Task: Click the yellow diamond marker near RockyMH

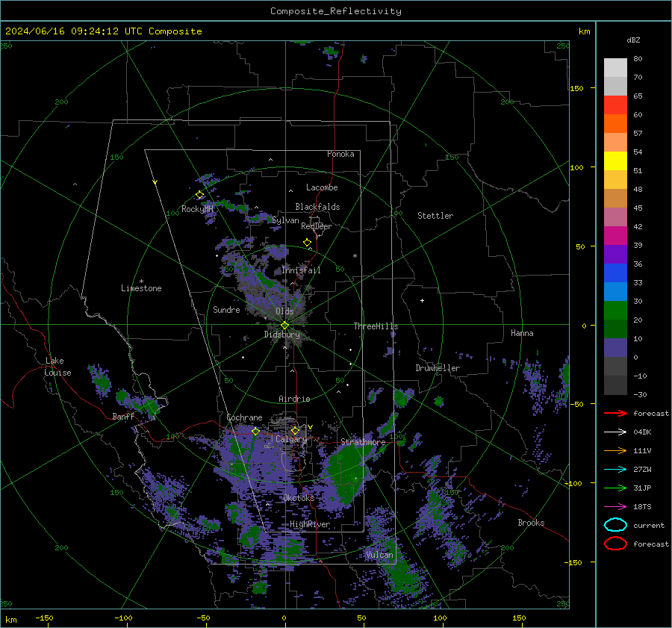Action: 199,195
